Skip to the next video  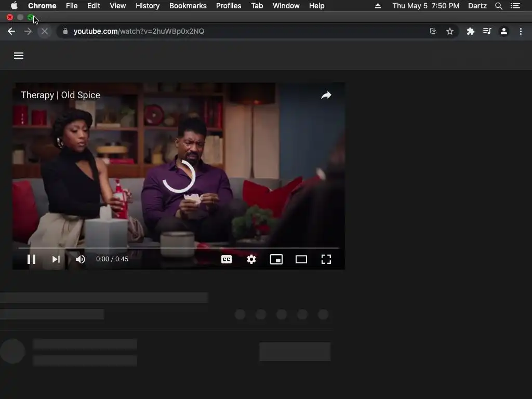(x=56, y=259)
